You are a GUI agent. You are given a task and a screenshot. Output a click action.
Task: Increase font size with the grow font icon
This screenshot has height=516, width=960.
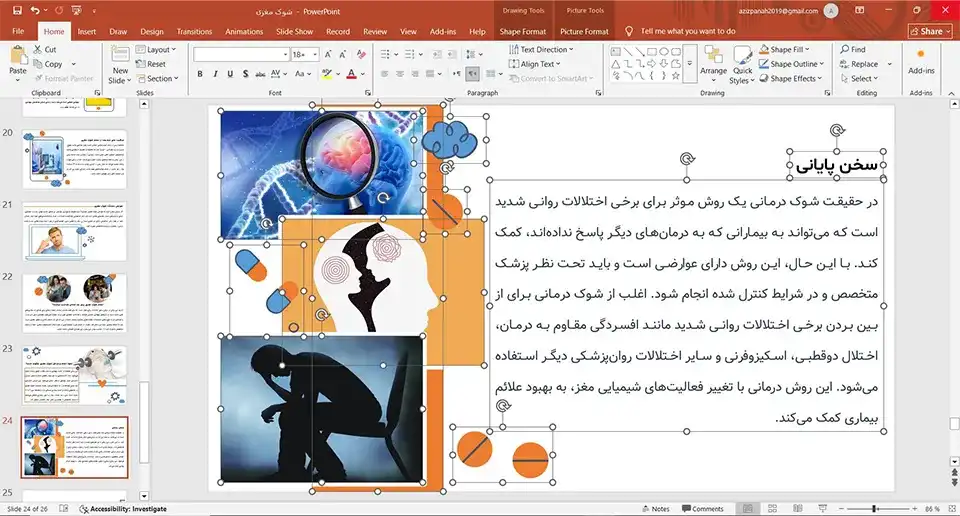(x=328, y=54)
